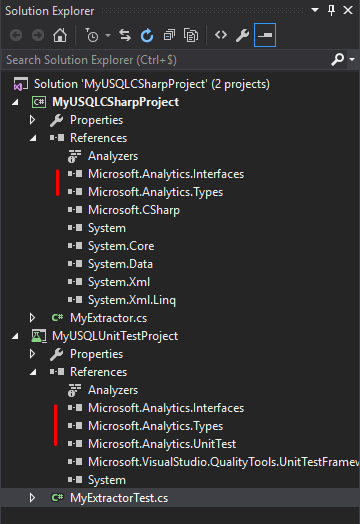Refresh the Solution Explorer
The width and height of the screenshot is (360, 524).
point(147,35)
